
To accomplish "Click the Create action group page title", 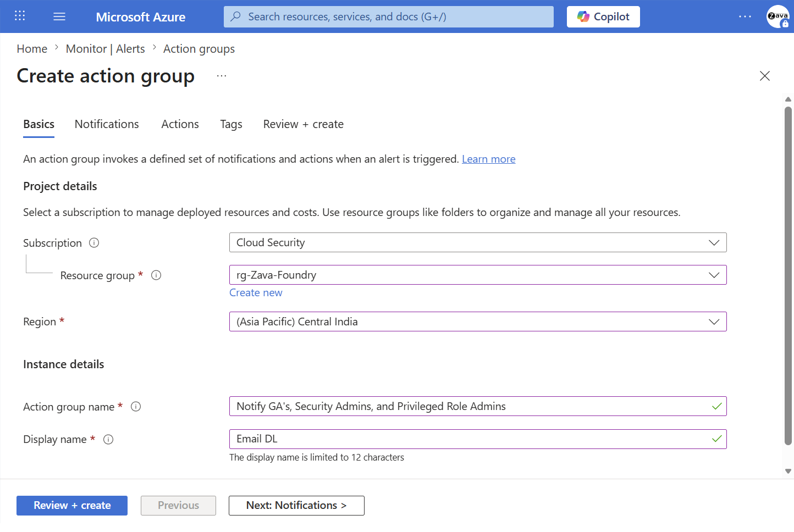I will (106, 76).
